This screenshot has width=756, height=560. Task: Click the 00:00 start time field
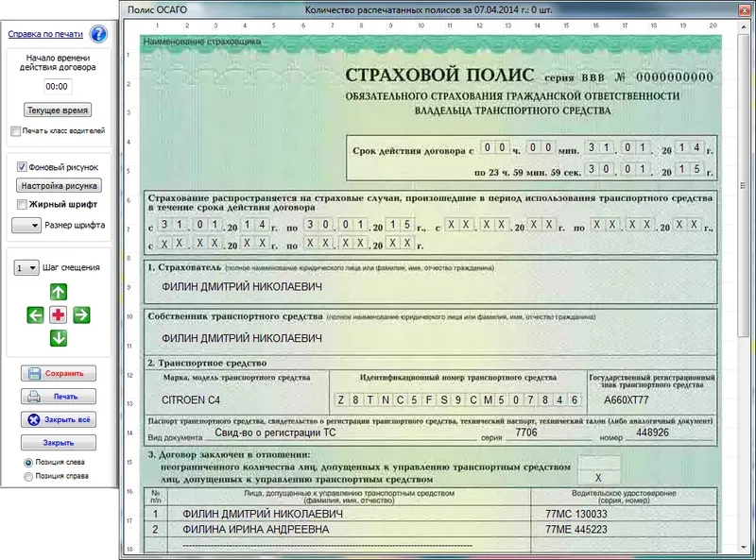pyautogui.click(x=57, y=86)
